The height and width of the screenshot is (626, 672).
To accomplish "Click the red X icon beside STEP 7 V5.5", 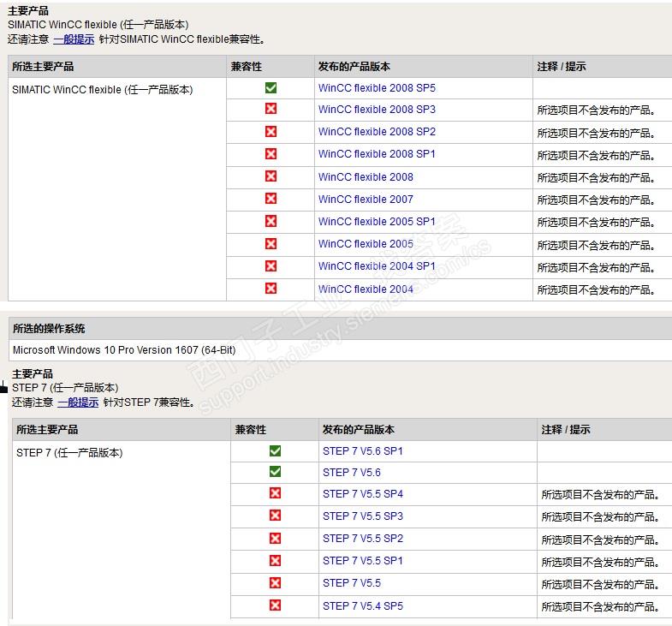I will click(x=275, y=582).
